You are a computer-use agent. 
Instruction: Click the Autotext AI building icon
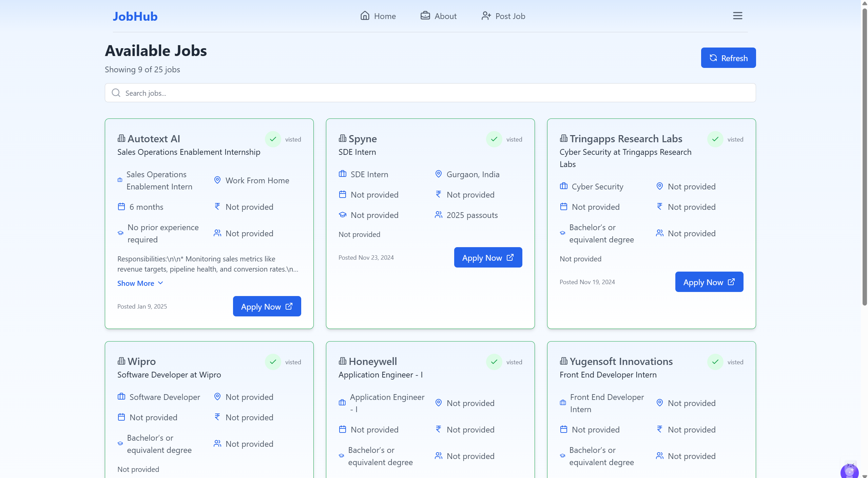tap(121, 139)
